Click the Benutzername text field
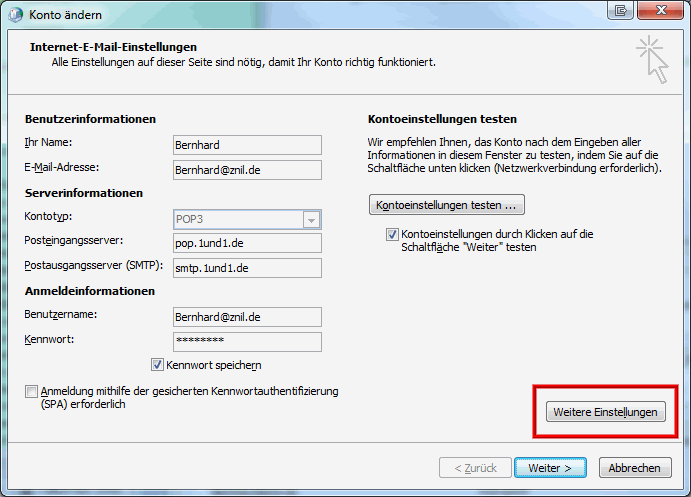Screen dimensions: 691x497 pyautogui.click(x=246, y=316)
